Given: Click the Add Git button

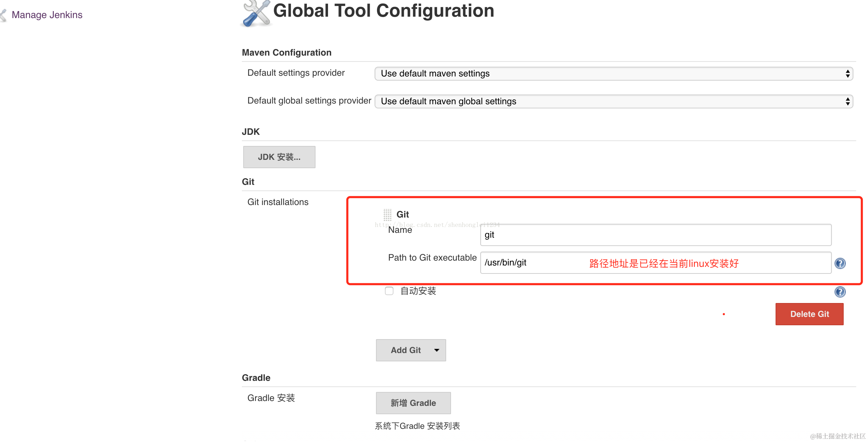Looking at the screenshot, I should (405, 350).
